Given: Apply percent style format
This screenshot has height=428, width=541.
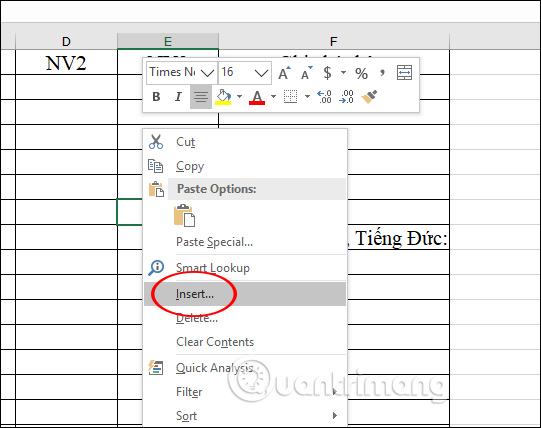Looking at the screenshot, I should pyautogui.click(x=361, y=73).
